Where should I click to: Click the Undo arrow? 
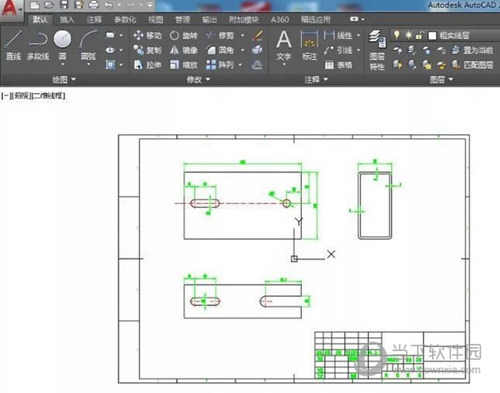pyautogui.click(x=109, y=5)
